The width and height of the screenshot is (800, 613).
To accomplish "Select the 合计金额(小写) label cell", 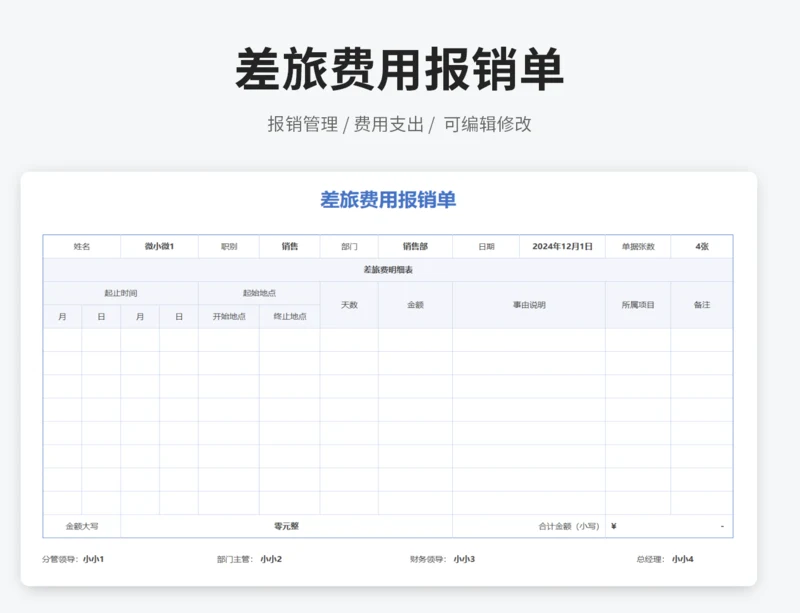I will coord(529,526).
